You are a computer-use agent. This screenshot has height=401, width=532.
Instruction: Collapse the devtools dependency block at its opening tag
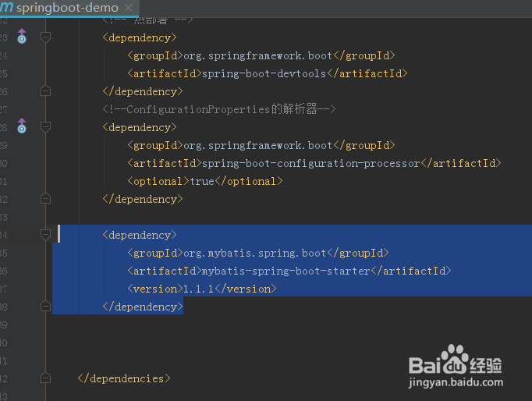tap(45, 37)
